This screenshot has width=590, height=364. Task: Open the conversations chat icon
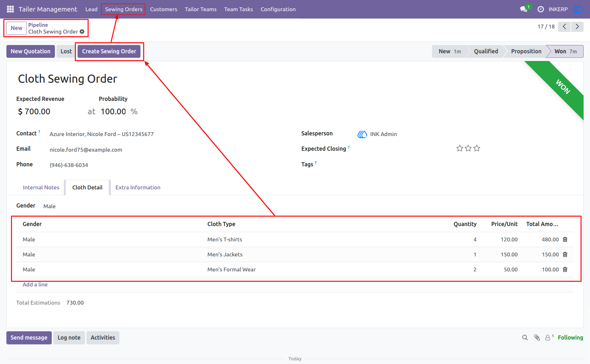pos(524,9)
